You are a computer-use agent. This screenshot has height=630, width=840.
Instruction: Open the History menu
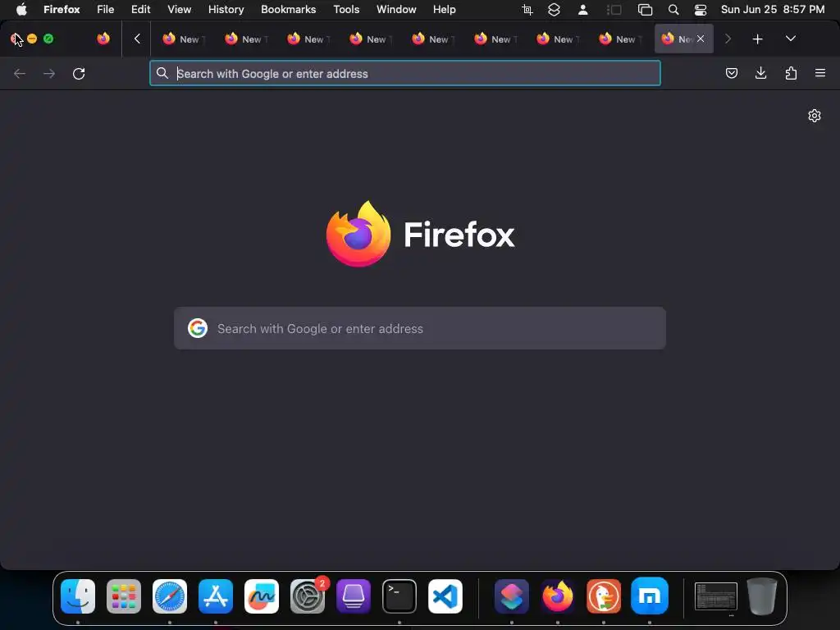click(x=226, y=10)
